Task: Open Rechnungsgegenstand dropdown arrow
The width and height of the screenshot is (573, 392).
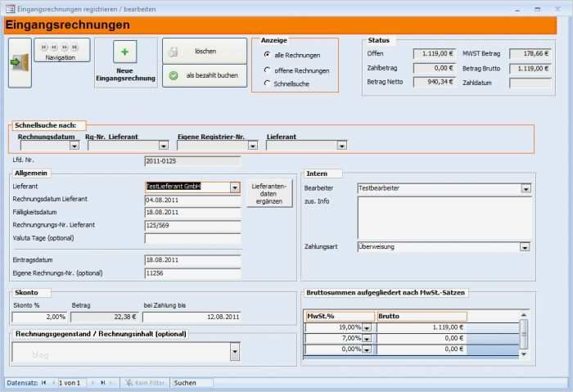Action: pos(235,351)
